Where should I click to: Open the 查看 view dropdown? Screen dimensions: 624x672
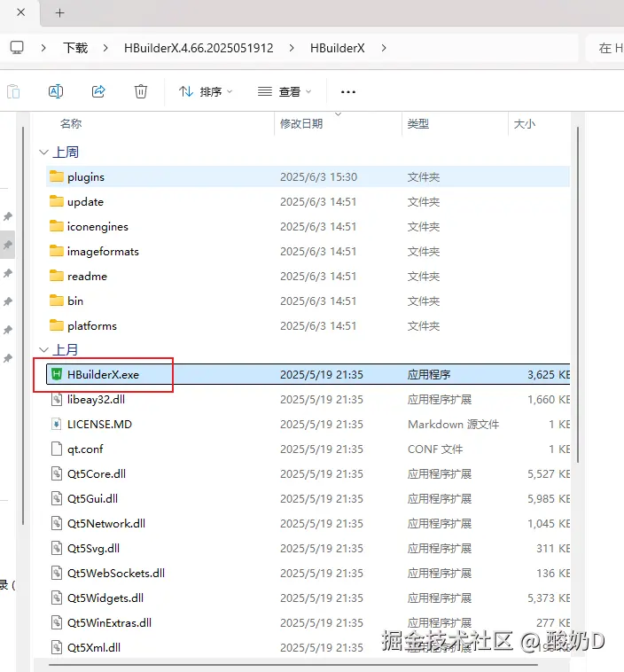pos(285,91)
